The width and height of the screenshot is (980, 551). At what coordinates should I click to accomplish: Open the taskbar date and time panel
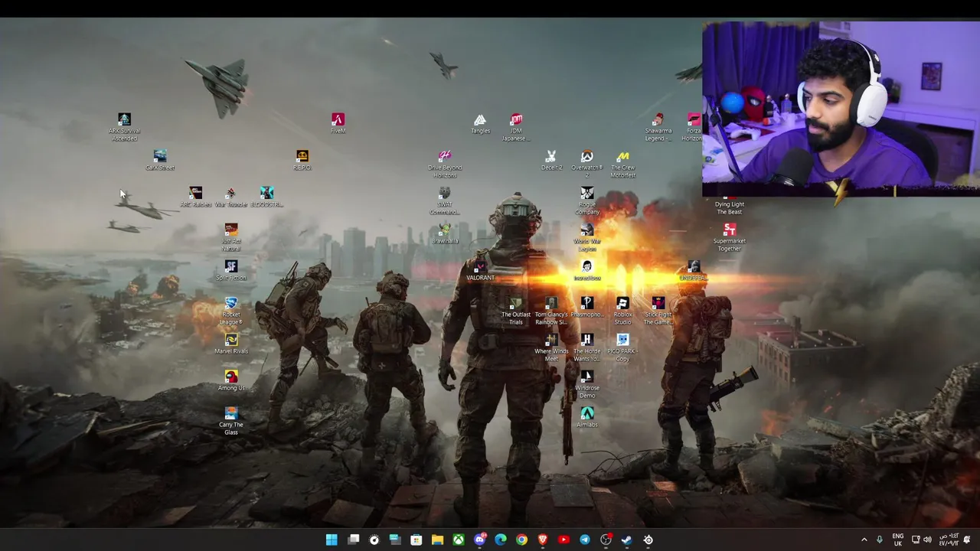tap(949, 540)
